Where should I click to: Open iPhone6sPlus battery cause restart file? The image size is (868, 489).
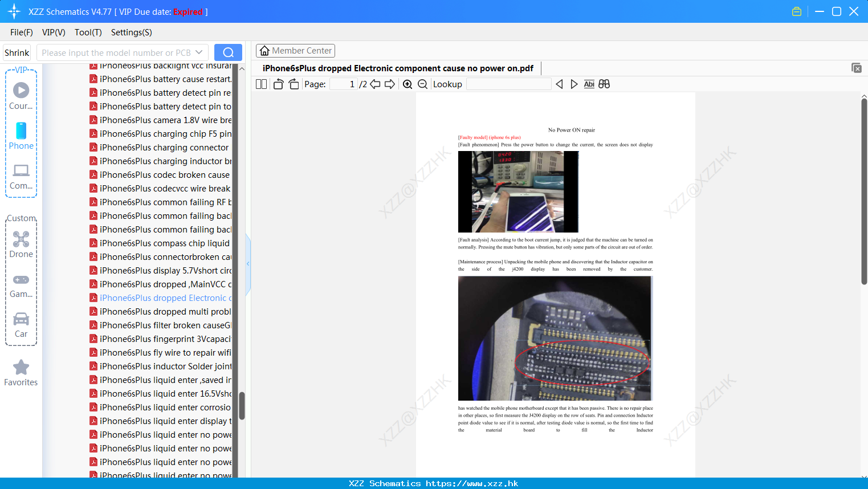tap(160, 79)
